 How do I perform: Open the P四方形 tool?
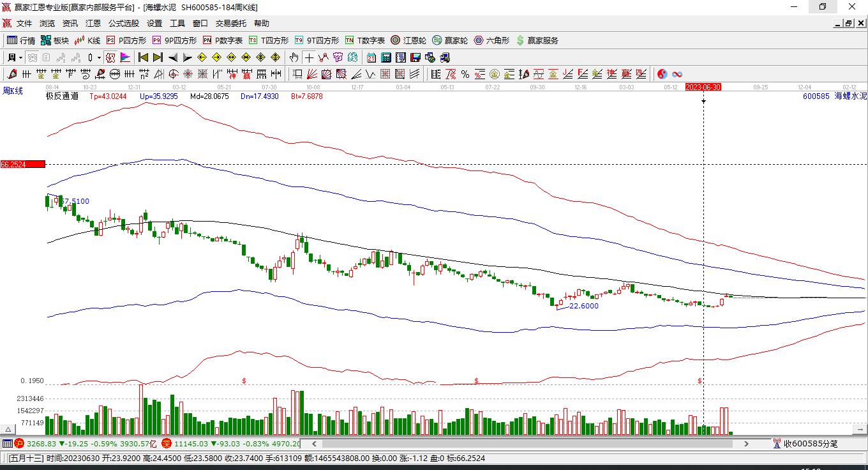(x=126, y=40)
